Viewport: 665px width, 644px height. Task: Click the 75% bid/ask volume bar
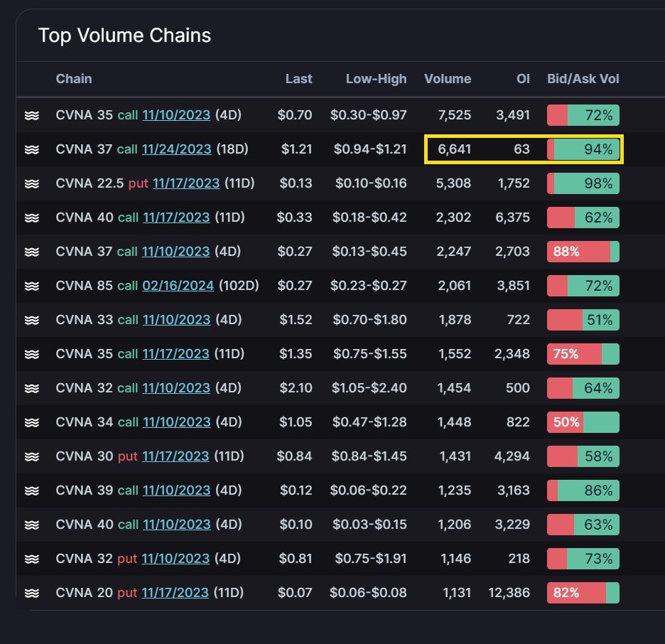tap(583, 354)
